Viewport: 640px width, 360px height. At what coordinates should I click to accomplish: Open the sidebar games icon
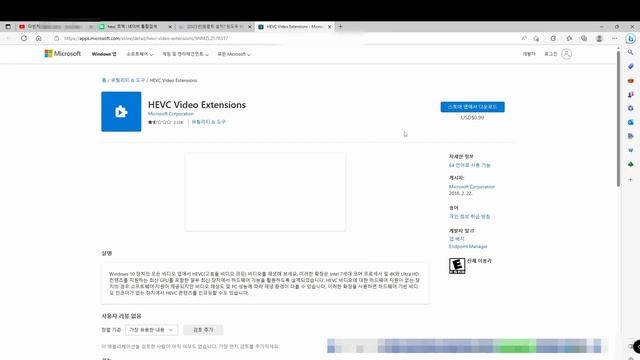point(631,94)
